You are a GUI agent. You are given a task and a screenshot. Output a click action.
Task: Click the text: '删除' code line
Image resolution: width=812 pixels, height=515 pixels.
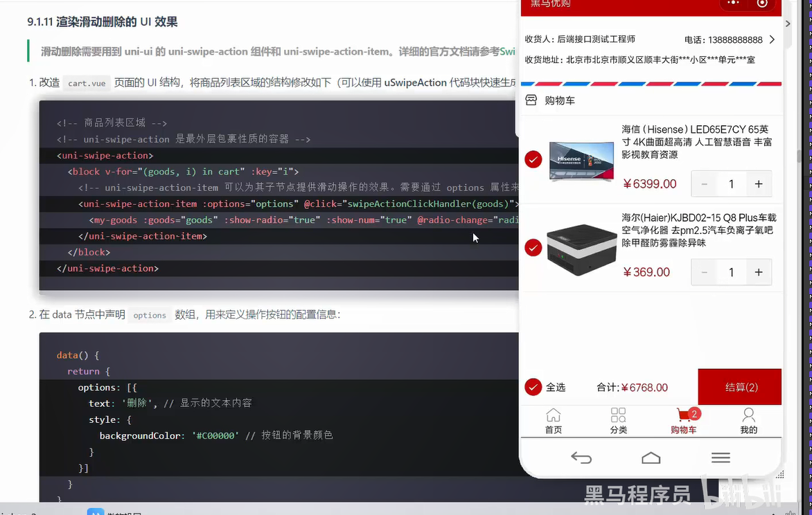coord(170,403)
